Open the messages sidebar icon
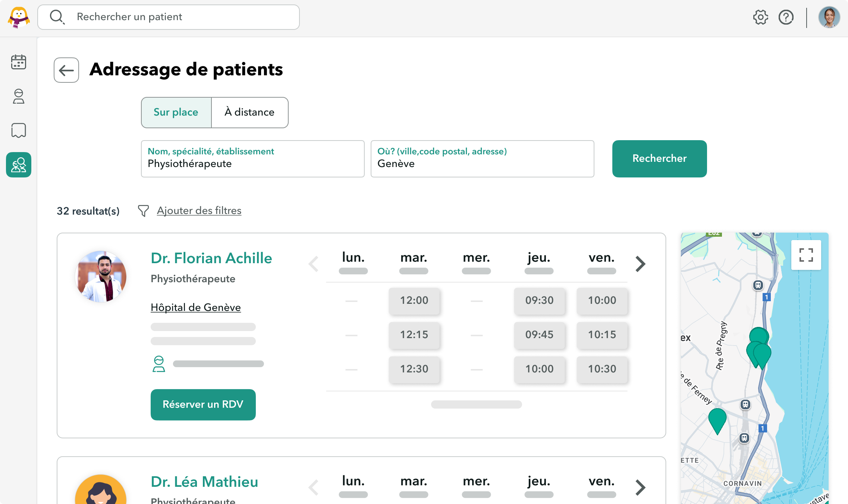The height and width of the screenshot is (504, 848). point(19,130)
